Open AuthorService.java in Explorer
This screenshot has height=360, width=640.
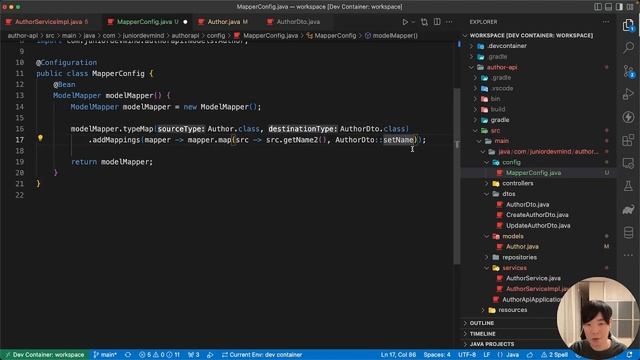coord(533,278)
